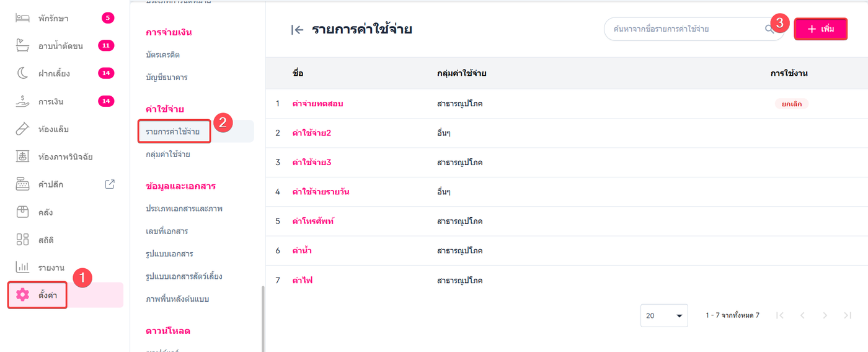Click the gear icon for ตั้งค่า
Screen dimensions: 868x352
click(23, 295)
